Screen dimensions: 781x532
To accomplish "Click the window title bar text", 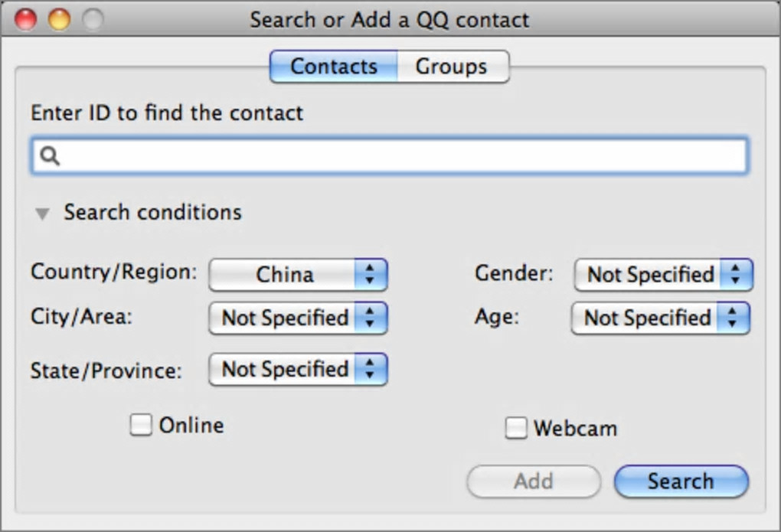I will click(389, 20).
